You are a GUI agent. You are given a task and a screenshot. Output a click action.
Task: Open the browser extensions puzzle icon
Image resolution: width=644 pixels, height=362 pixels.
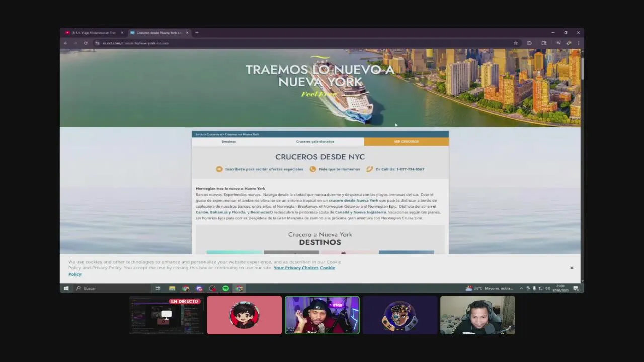pos(529,43)
